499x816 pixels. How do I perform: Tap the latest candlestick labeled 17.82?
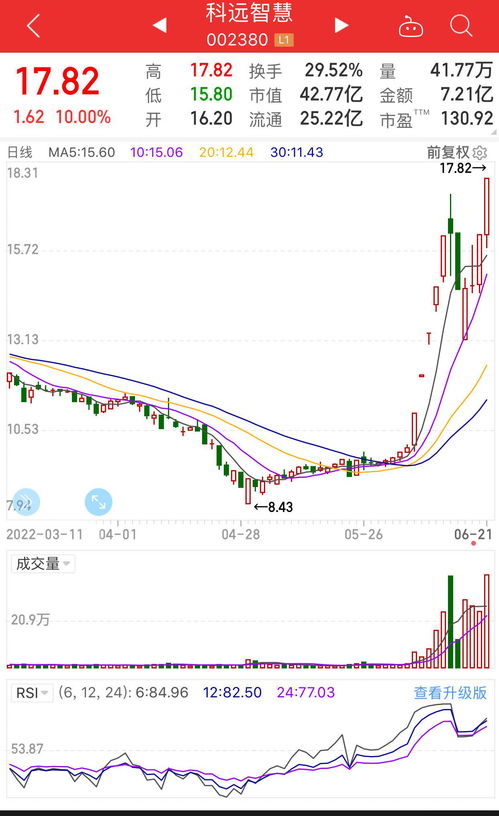(x=487, y=207)
